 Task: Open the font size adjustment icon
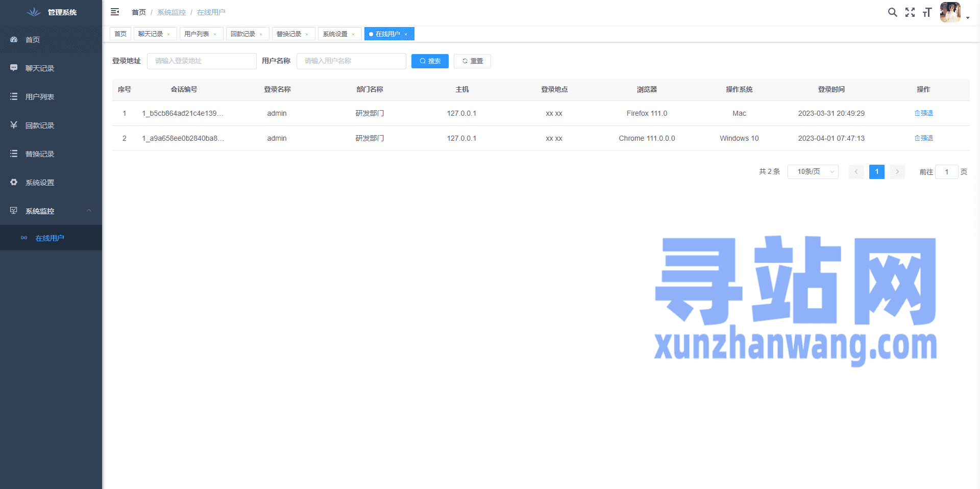click(x=927, y=12)
